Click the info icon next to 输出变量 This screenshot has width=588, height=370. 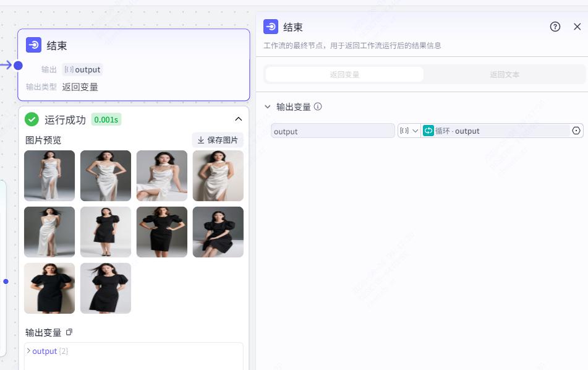[317, 106]
